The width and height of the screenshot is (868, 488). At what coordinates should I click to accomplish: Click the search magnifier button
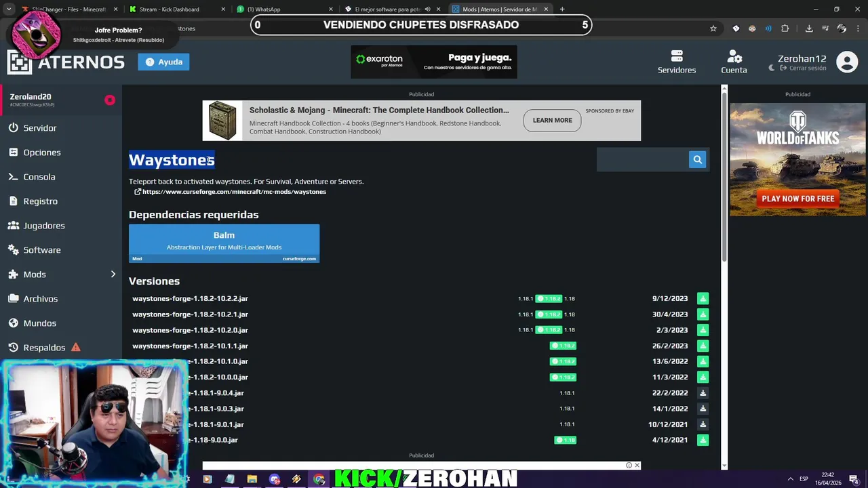[x=697, y=159]
